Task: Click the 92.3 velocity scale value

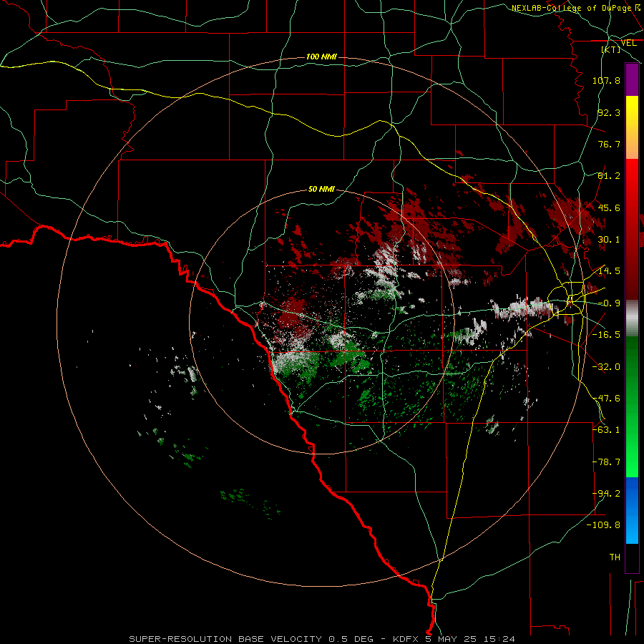Action: point(609,112)
